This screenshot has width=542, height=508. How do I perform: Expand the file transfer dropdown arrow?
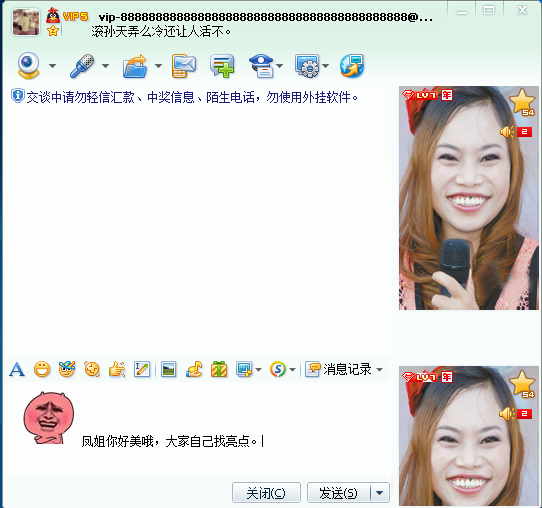coord(158,66)
